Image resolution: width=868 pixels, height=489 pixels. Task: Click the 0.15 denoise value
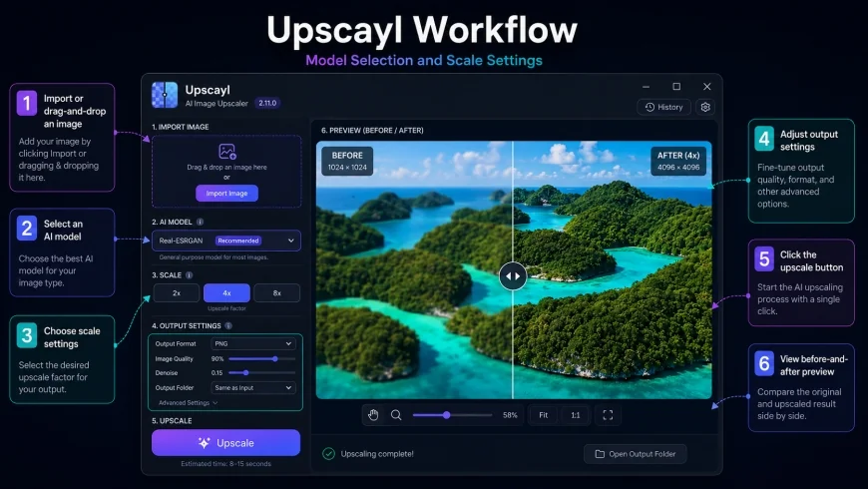pos(217,372)
